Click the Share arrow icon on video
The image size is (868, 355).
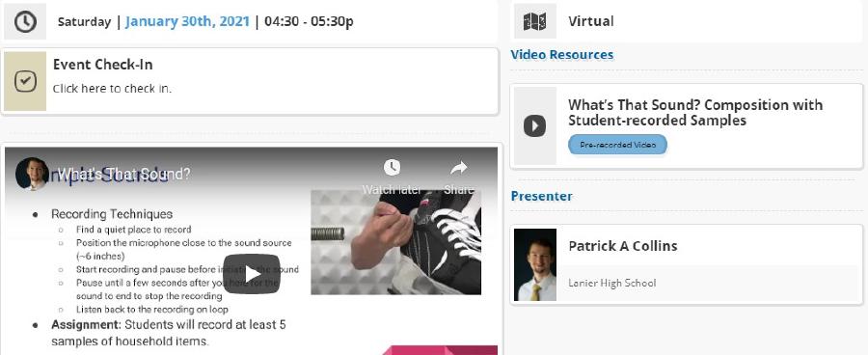[x=458, y=167]
